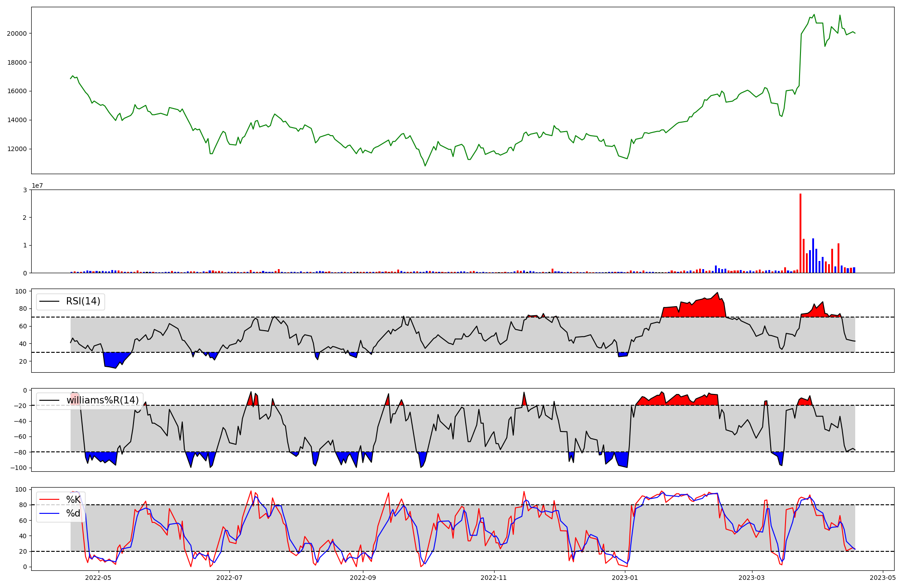Click the 1e7 volume scale label
The height and width of the screenshot is (588, 905).
pyautogui.click(x=38, y=186)
